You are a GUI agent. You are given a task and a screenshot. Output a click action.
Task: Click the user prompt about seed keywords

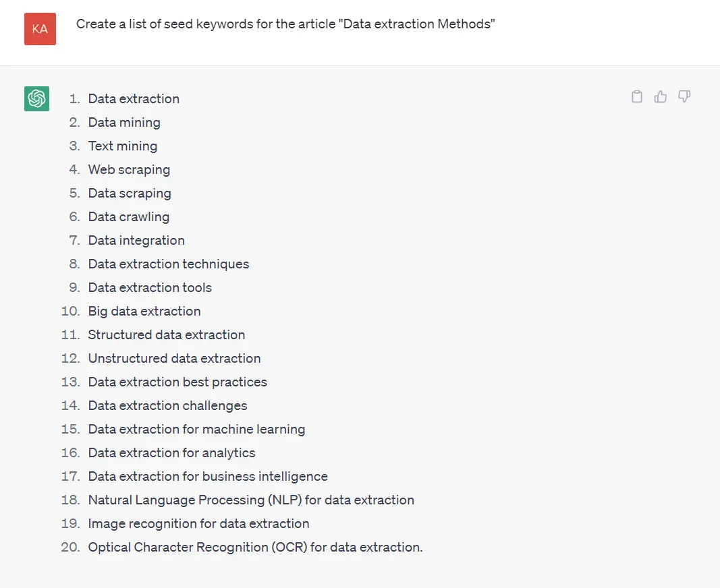(x=285, y=24)
